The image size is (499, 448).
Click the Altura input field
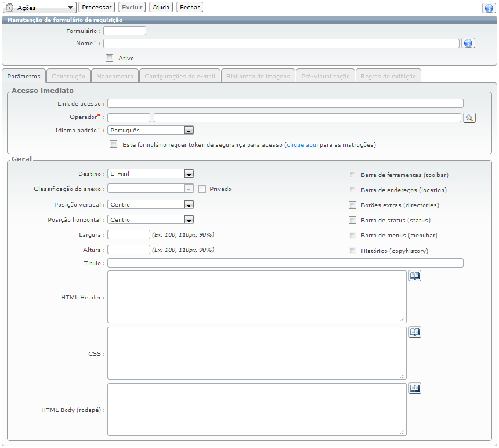[129, 250]
